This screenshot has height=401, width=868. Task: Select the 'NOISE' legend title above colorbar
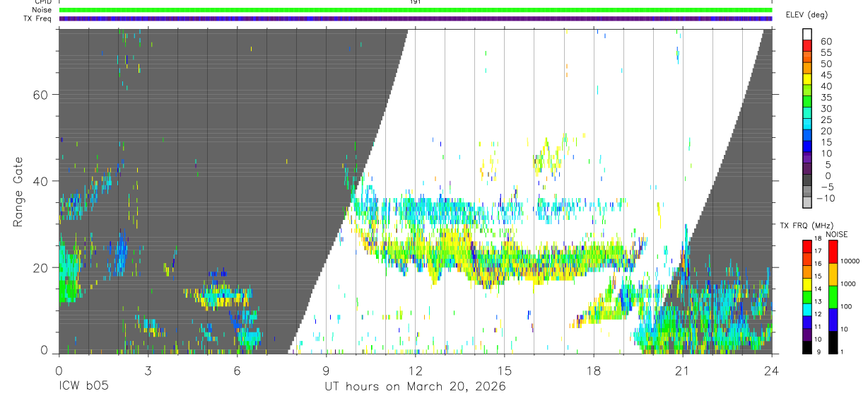point(836,234)
